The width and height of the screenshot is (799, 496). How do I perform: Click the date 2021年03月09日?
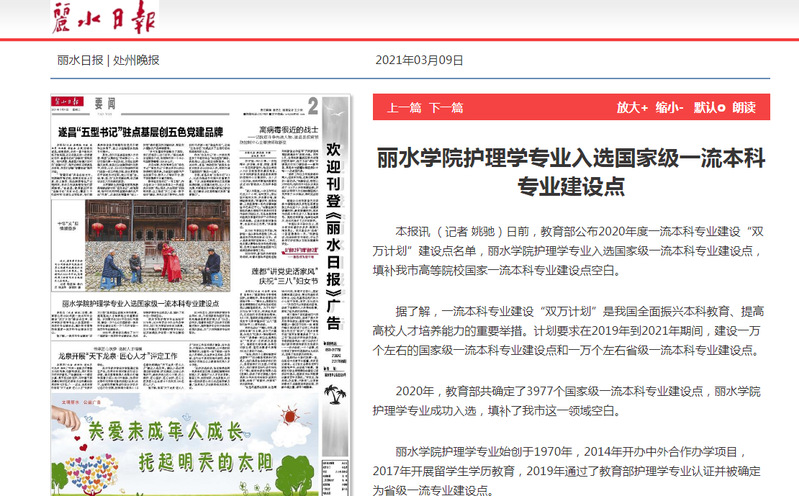coord(419,60)
